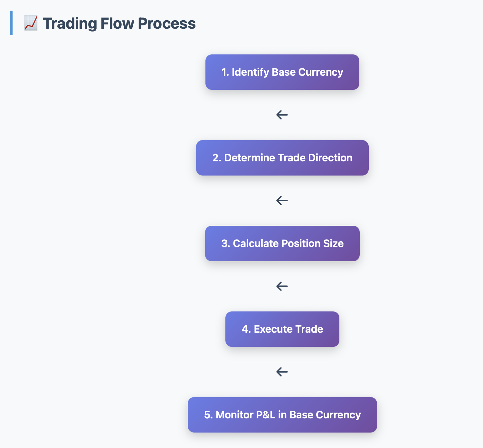483x448 pixels.
Task: Click the "P&L" text in step 5
Action: 265,415
